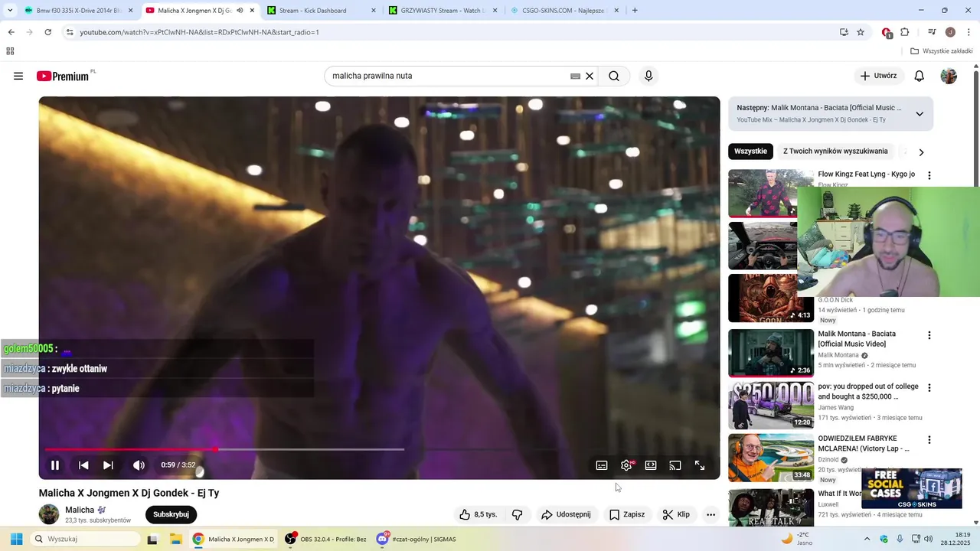Open Malik Montana - Baciata title link
Screen dimensions: 980x551
pos(857,339)
